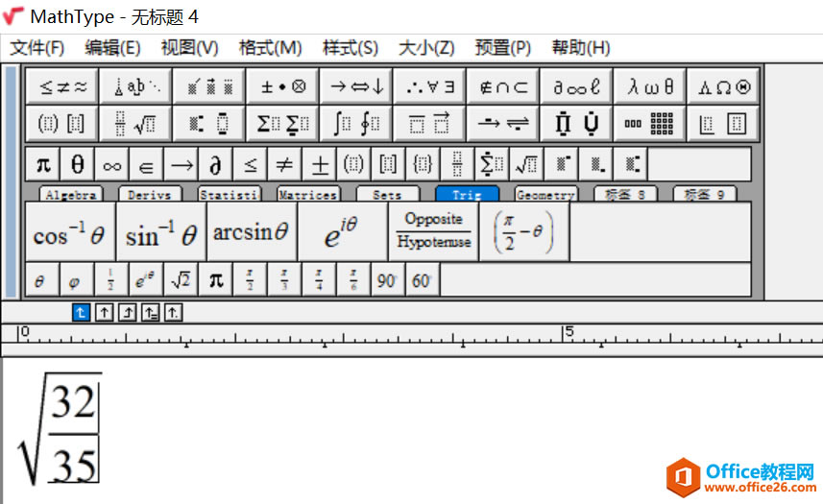Insert the 60 degree symbol
The image size is (823, 504).
pos(423,280)
